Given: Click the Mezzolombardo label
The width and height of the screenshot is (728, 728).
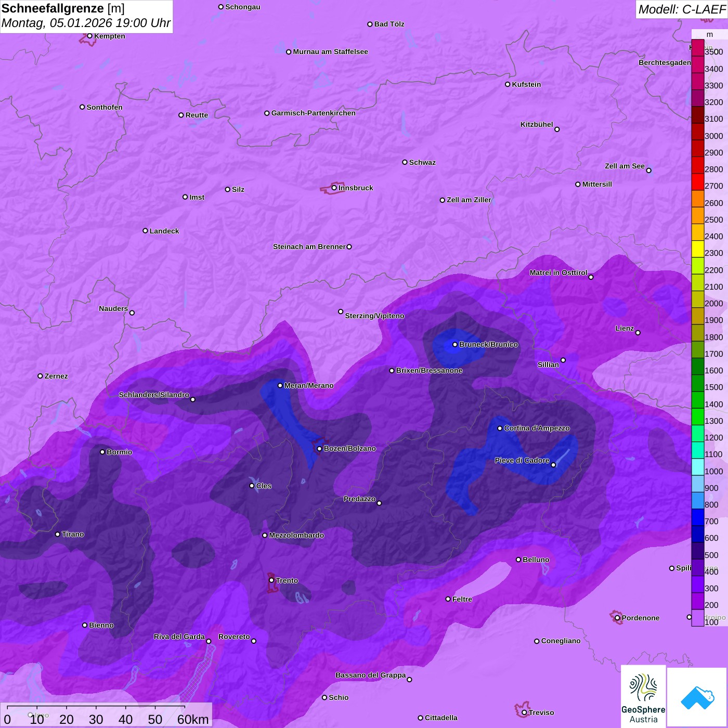Looking at the screenshot, I should point(296,535).
